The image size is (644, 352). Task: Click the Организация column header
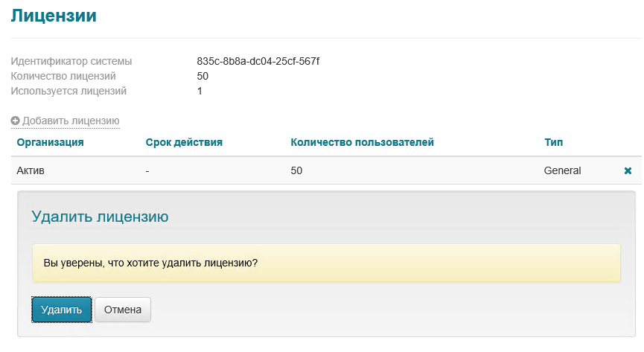tap(50, 141)
